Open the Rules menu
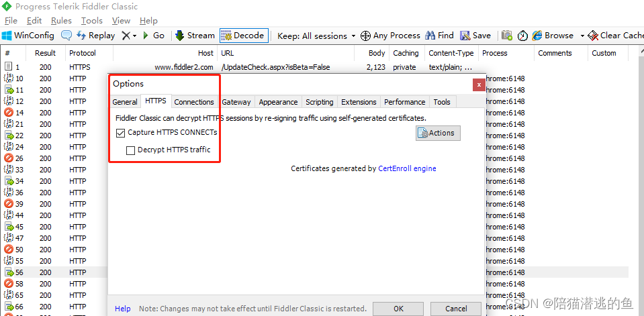 coord(61,21)
